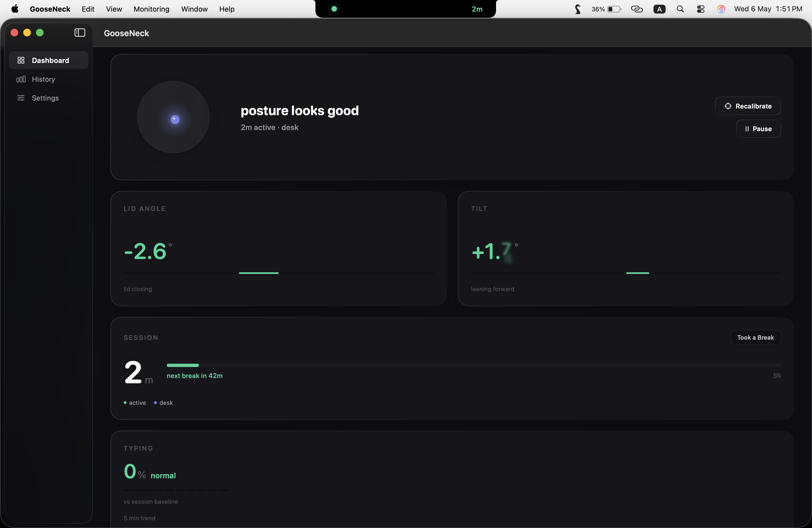Click the -2.6° lid angle value

[x=148, y=251]
